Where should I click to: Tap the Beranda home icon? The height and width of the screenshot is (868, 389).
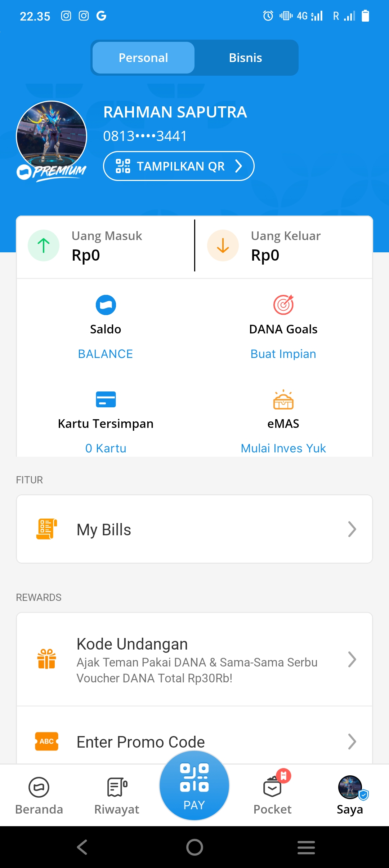[39, 787]
